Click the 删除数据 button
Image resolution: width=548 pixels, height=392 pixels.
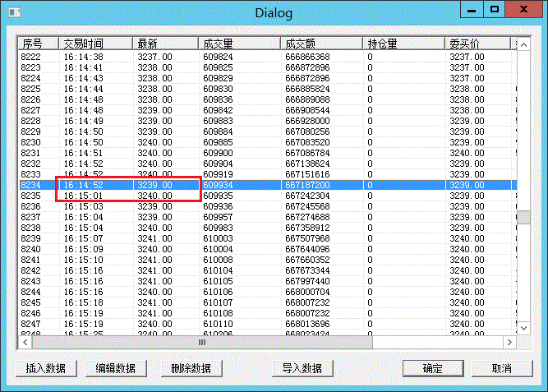pos(191,368)
